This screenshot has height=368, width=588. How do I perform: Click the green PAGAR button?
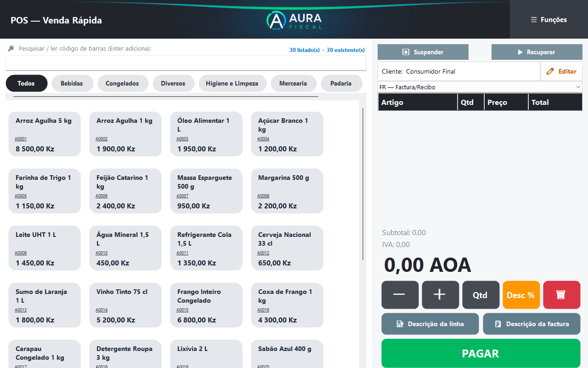pyautogui.click(x=481, y=353)
